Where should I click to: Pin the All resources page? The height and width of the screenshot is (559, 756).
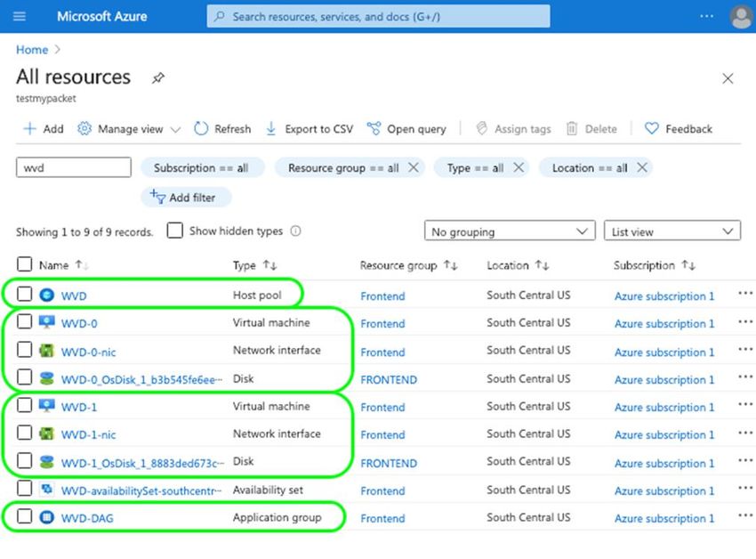coord(157,78)
